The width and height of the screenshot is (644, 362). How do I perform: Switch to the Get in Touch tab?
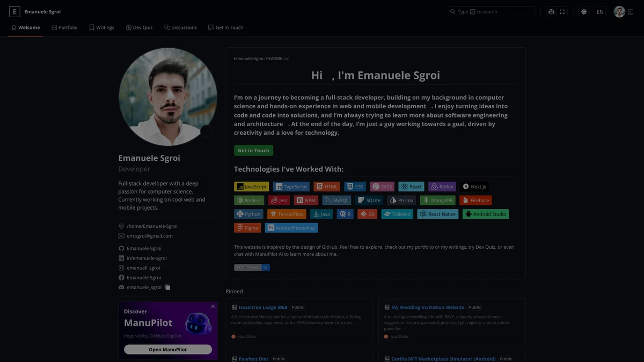(225, 27)
